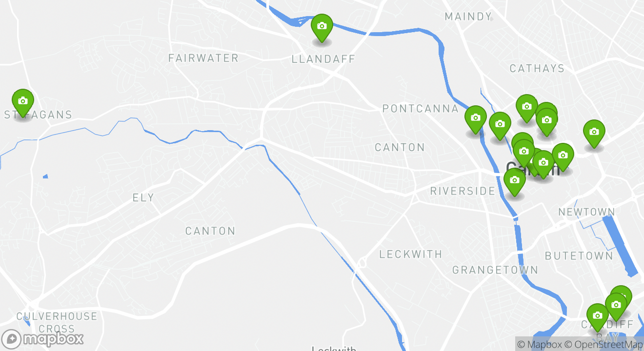
Task: Open the Mapbox logo link
Action: [x=42, y=339]
